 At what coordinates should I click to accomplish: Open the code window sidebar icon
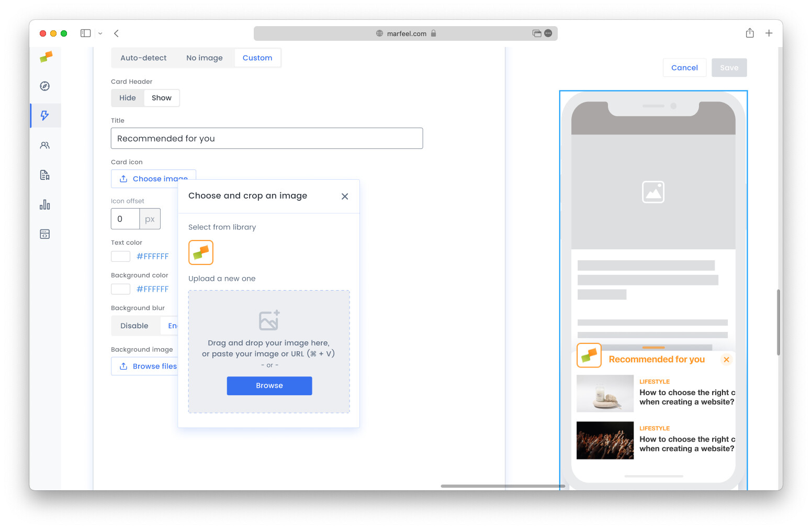pos(45,234)
